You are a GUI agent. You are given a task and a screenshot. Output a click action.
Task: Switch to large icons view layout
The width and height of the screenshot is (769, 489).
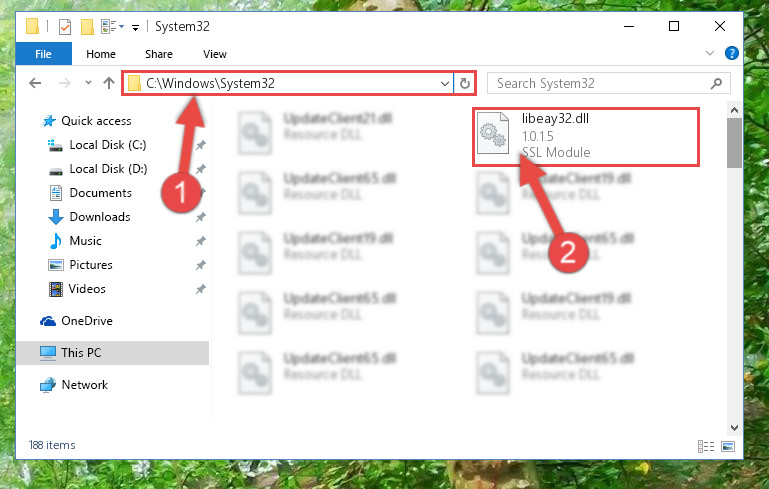pos(728,446)
